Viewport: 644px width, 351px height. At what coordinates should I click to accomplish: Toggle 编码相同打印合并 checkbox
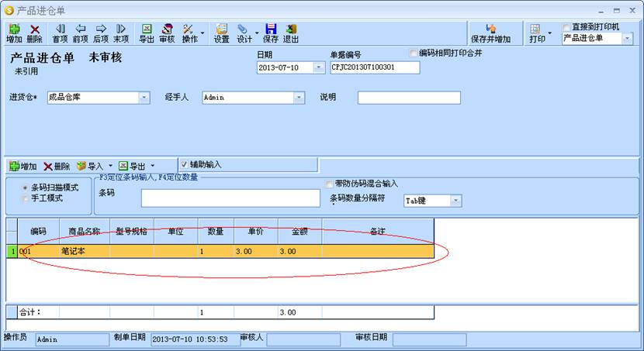(414, 53)
